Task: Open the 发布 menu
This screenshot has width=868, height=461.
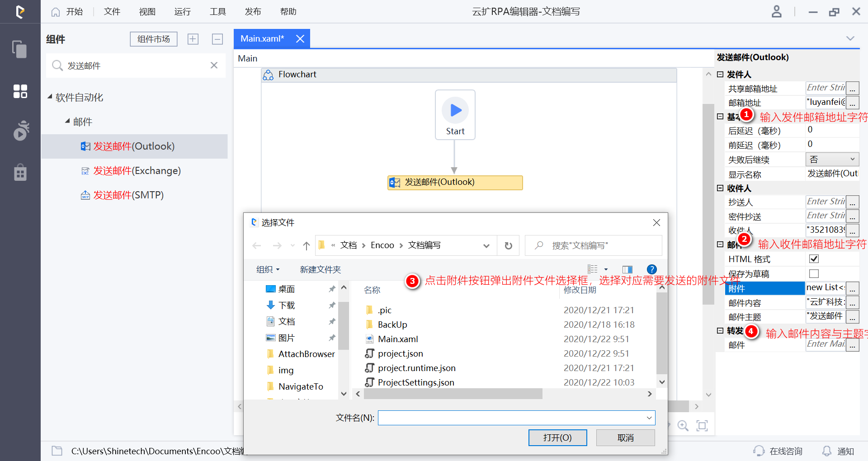Action: pos(253,12)
